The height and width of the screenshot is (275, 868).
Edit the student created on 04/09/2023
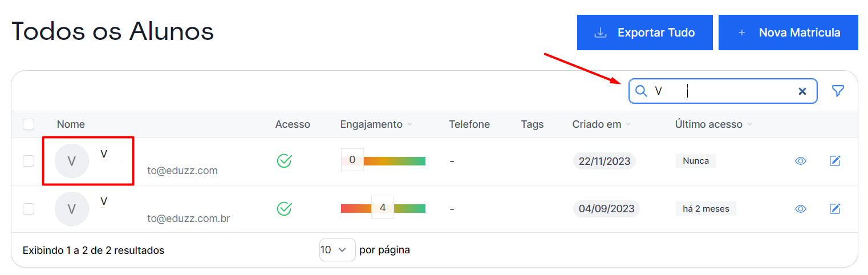(x=835, y=209)
